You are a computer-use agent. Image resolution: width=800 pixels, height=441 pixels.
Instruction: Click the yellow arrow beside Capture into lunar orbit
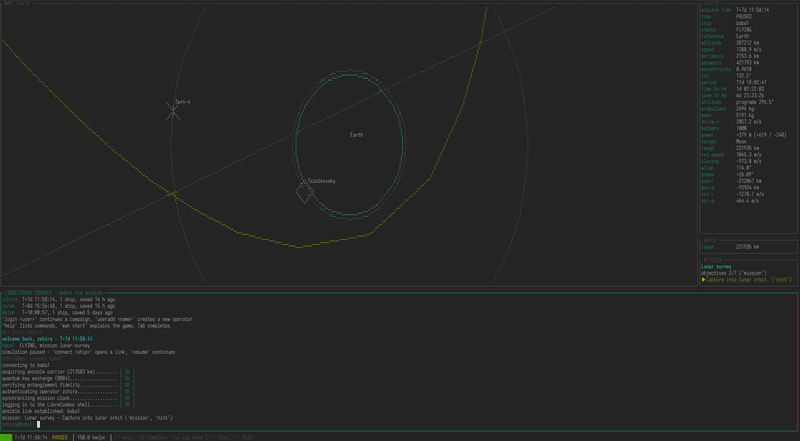pos(704,280)
